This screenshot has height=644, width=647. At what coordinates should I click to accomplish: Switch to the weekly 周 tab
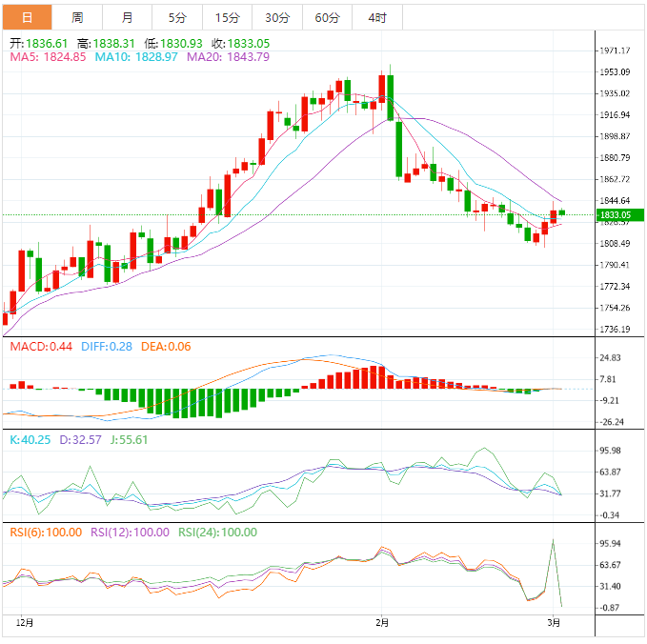tap(77, 18)
